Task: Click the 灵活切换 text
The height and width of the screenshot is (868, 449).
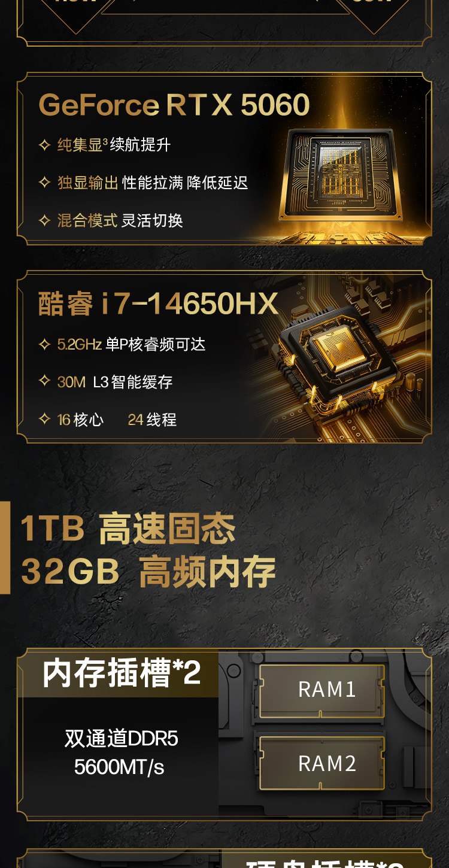Action: [152, 220]
